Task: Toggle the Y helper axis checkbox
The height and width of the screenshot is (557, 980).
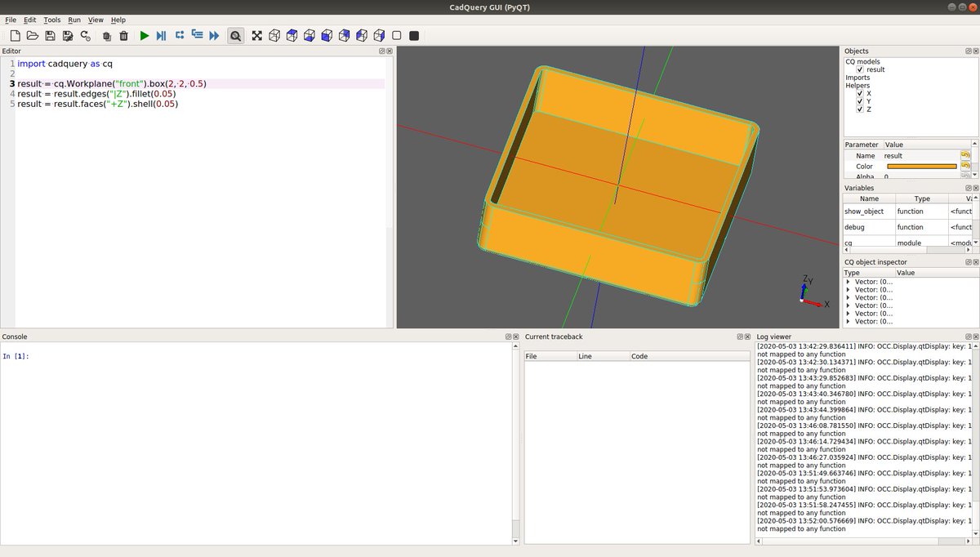Action: [860, 101]
